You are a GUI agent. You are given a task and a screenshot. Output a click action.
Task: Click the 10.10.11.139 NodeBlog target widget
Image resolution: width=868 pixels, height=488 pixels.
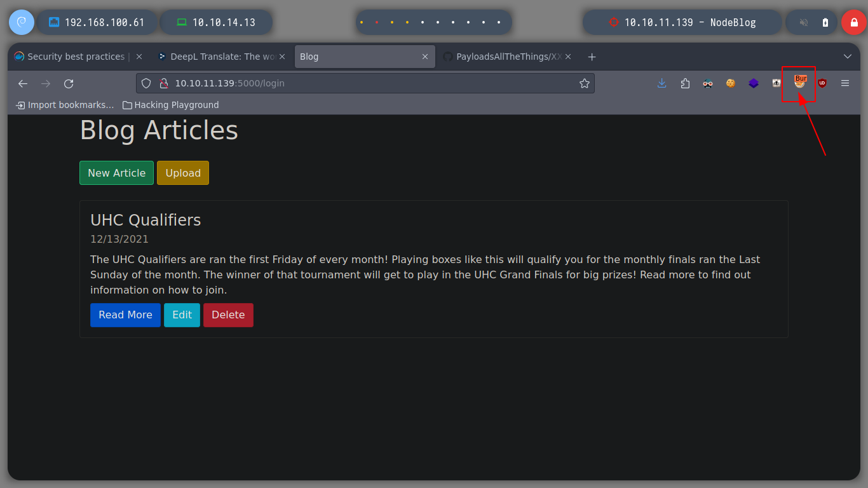pos(682,22)
